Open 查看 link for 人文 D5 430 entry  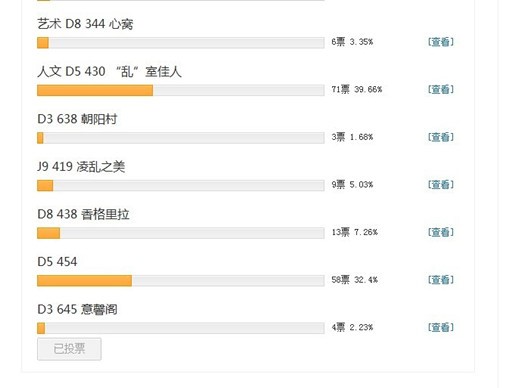pyautogui.click(x=441, y=89)
